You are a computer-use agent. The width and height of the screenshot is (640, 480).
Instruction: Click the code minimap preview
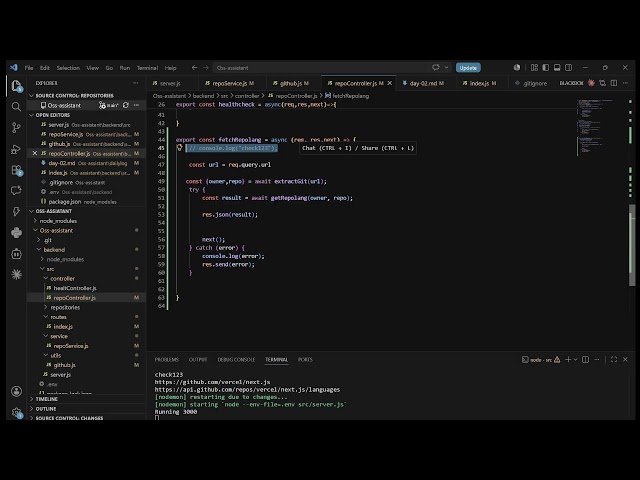(596, 127)
